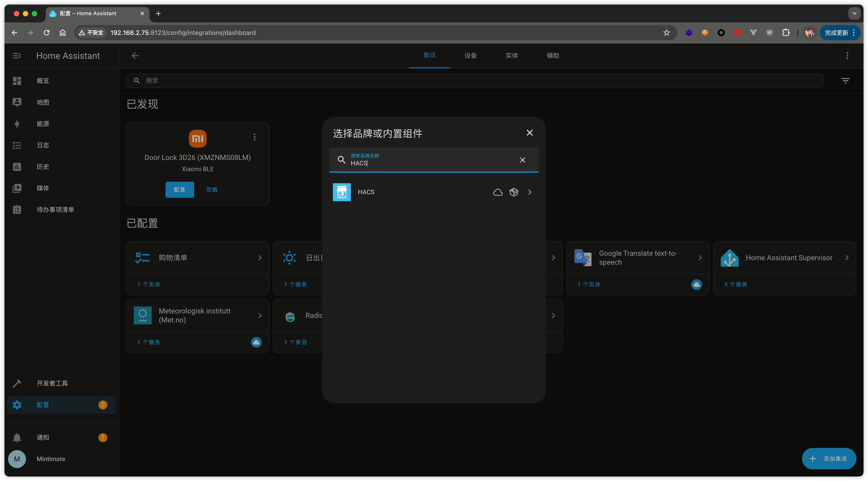Open the Developer Tools (开发者工具) wrench icon
This screenshot has width=868, height=481.
click(x=17, y=383)
